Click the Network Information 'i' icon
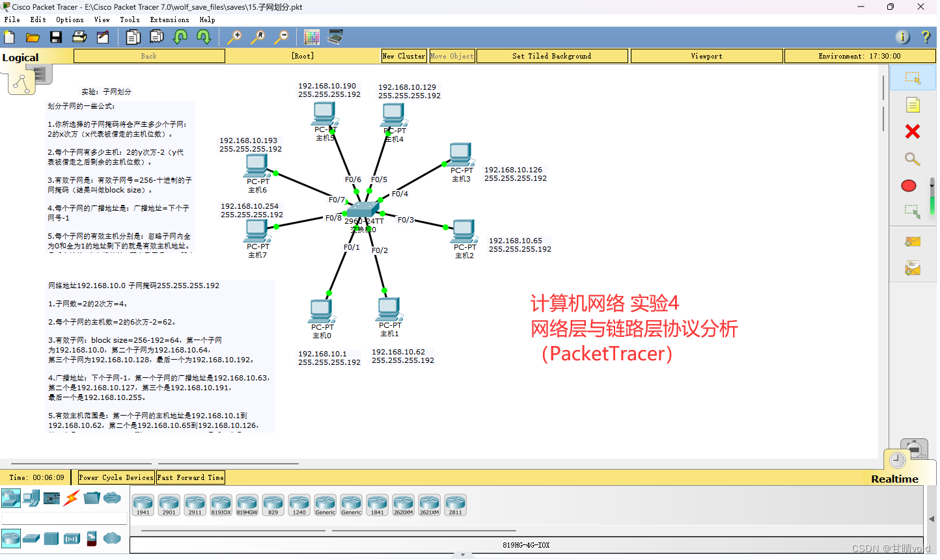This screenshot has width=940, height=560. (902, 37)
